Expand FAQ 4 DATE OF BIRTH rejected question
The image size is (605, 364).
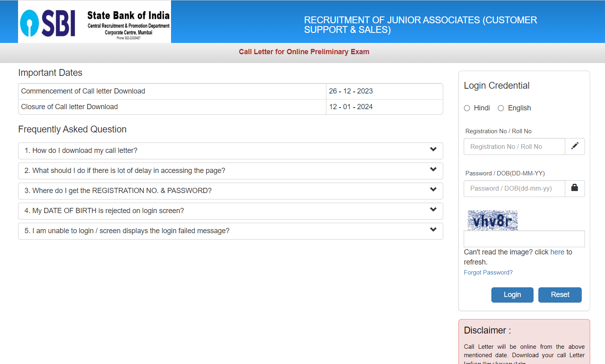click(230, 211)
